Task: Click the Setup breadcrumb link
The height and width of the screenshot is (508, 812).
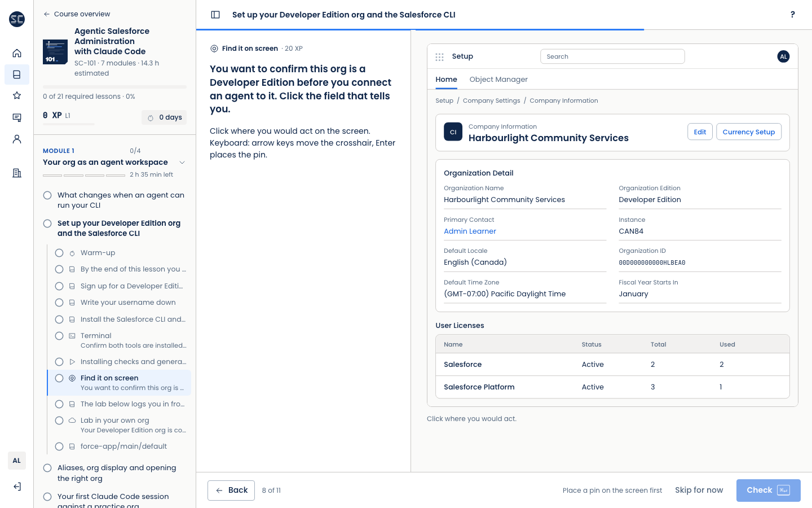Action: point(444,100)
